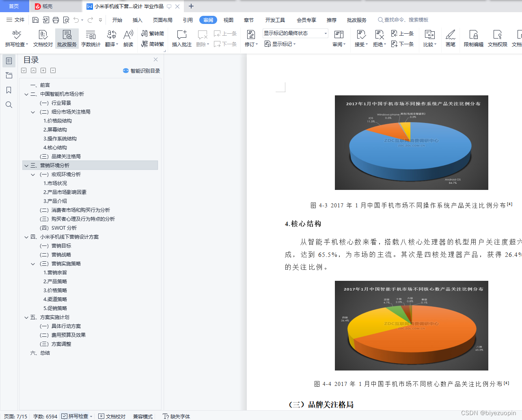Collapse the 三、营销环境分析 node
The height and width of the screenshot is (420, 522).
[26, 166]
